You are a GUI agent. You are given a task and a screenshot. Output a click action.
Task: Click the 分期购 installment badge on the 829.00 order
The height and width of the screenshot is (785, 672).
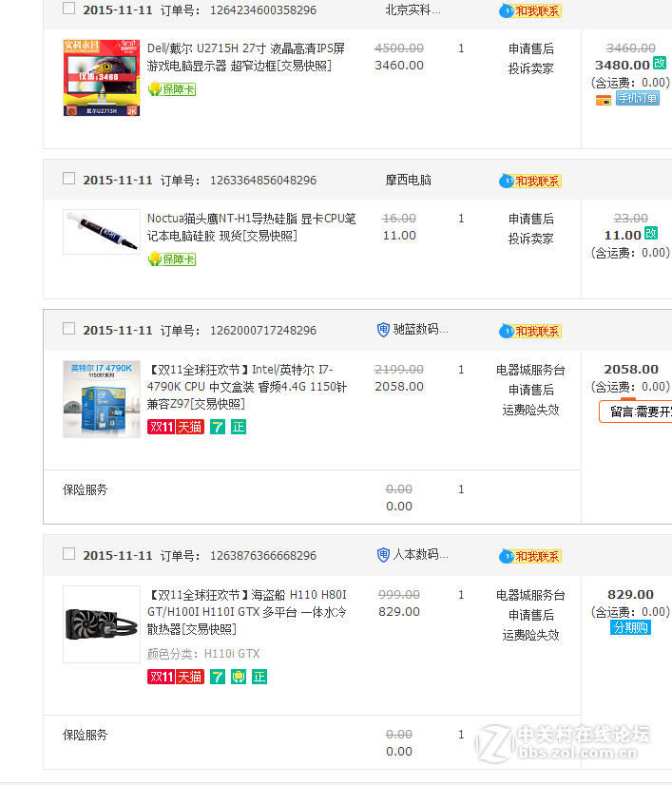tap(630, 628)
